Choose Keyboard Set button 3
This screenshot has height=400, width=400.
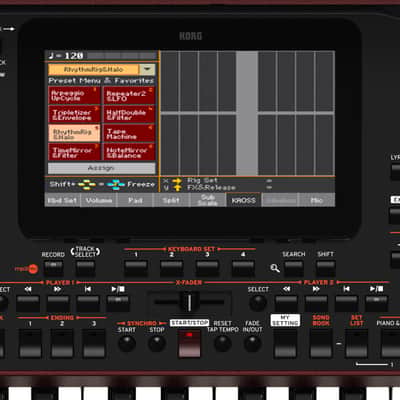(x=207, y=268)
